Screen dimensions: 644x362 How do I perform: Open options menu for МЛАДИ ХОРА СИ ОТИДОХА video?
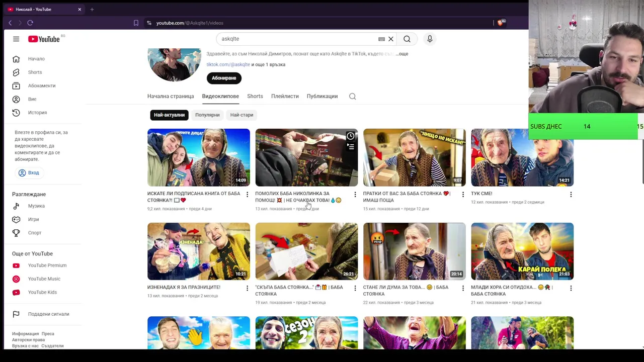[x=571, y=288]
